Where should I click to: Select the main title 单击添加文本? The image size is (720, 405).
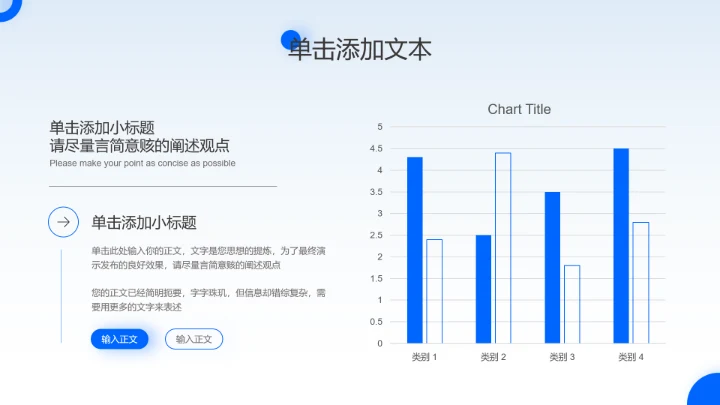tap(360, 49)
